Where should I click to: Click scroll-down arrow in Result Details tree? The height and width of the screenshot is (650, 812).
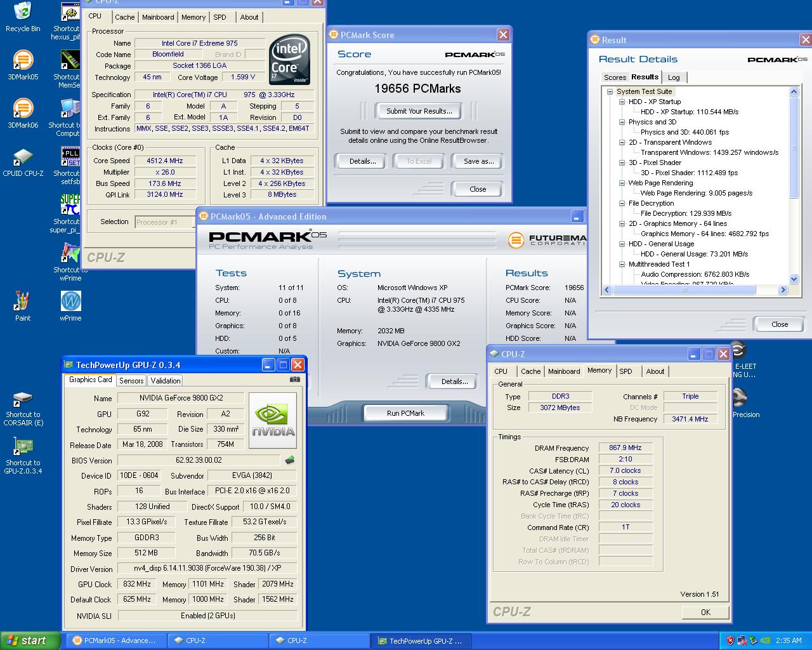(794, 279)
